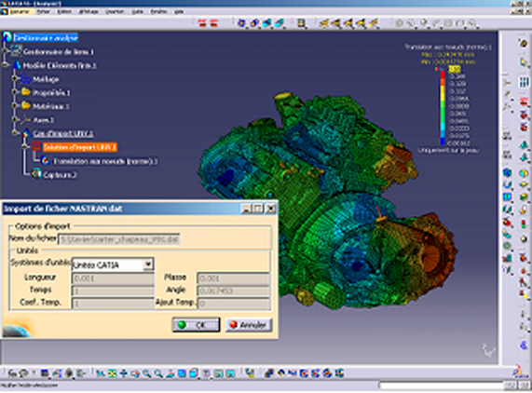Click the Swap Visible Space icon in bottom toolbar
The width and height of the screenshot is (532, 393).
tap(230, 373)
